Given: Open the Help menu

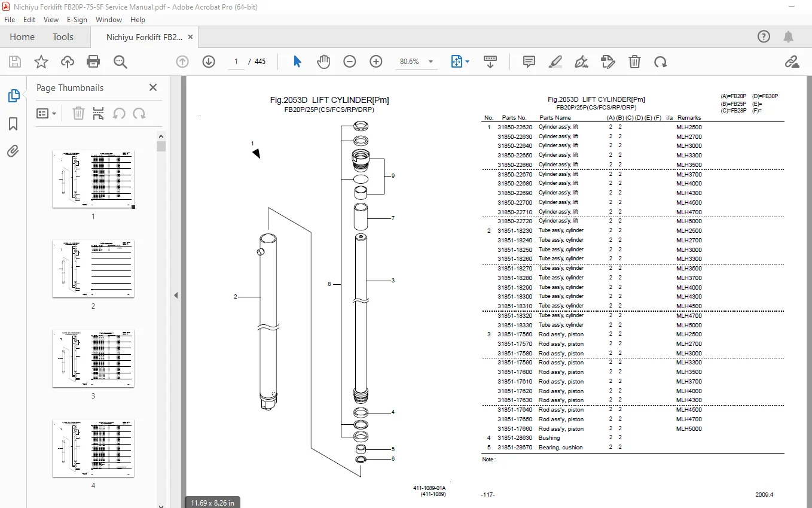Looking at the screenshot, I should [138, 20].
